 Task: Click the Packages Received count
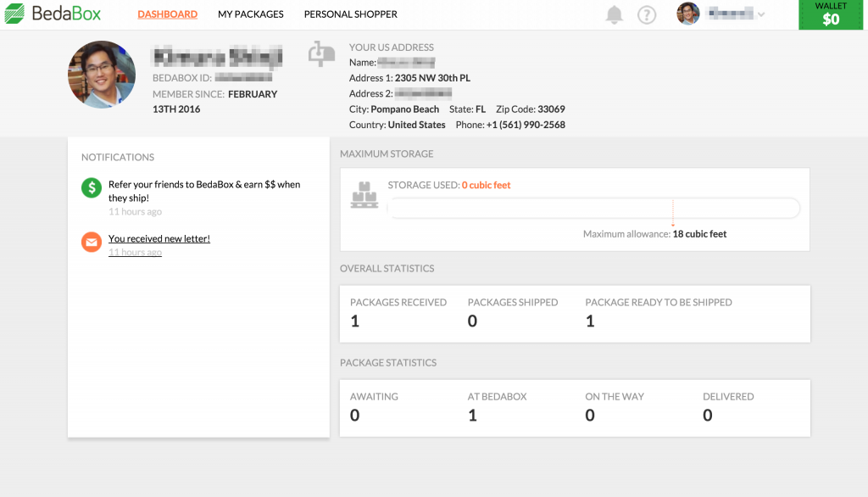(x=355, y=321)
